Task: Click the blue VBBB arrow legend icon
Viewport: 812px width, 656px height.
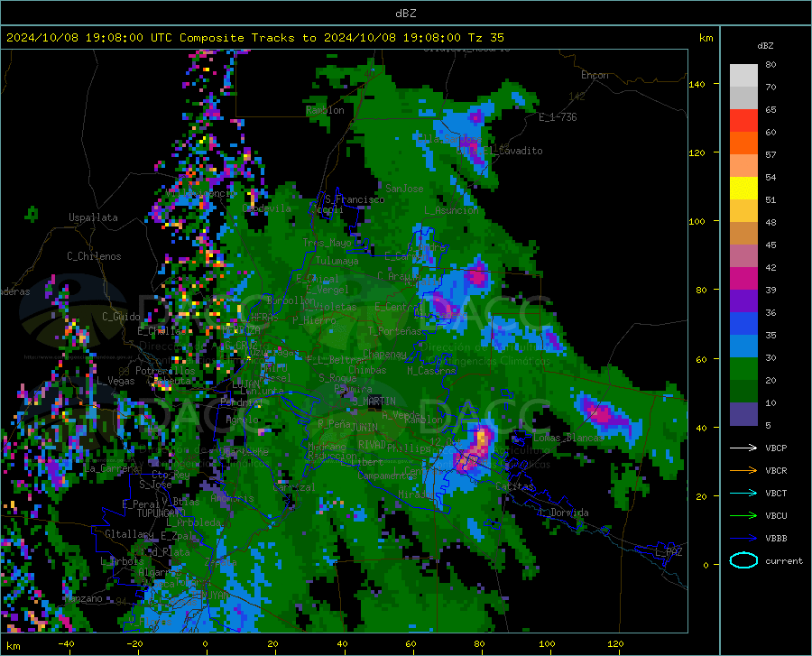Action: [x=743, y=539]
